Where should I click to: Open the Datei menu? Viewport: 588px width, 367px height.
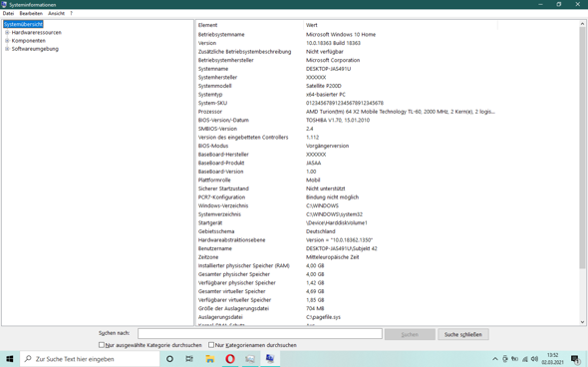(8, 13)
